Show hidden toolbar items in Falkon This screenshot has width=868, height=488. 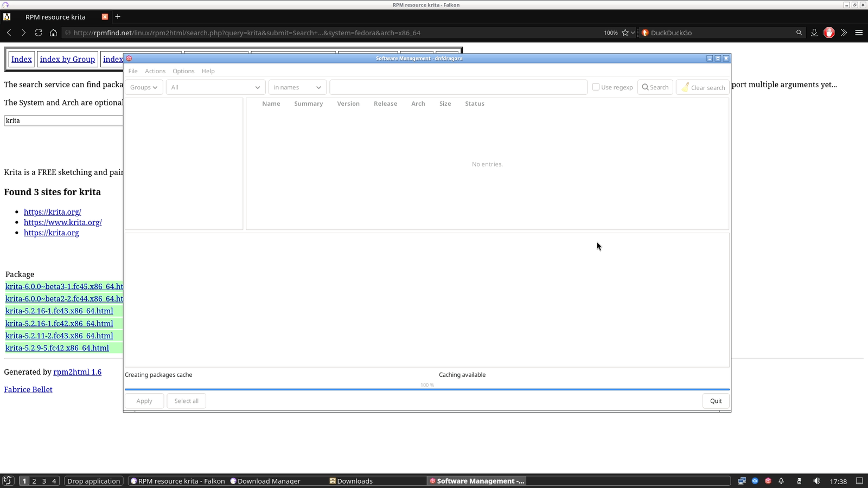click(x=844, y=33)
